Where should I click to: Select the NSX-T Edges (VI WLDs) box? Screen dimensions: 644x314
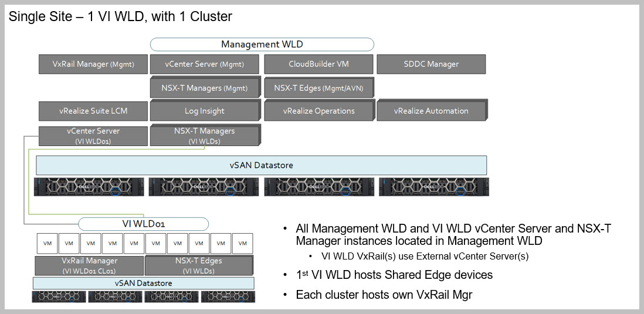point(199,265)
